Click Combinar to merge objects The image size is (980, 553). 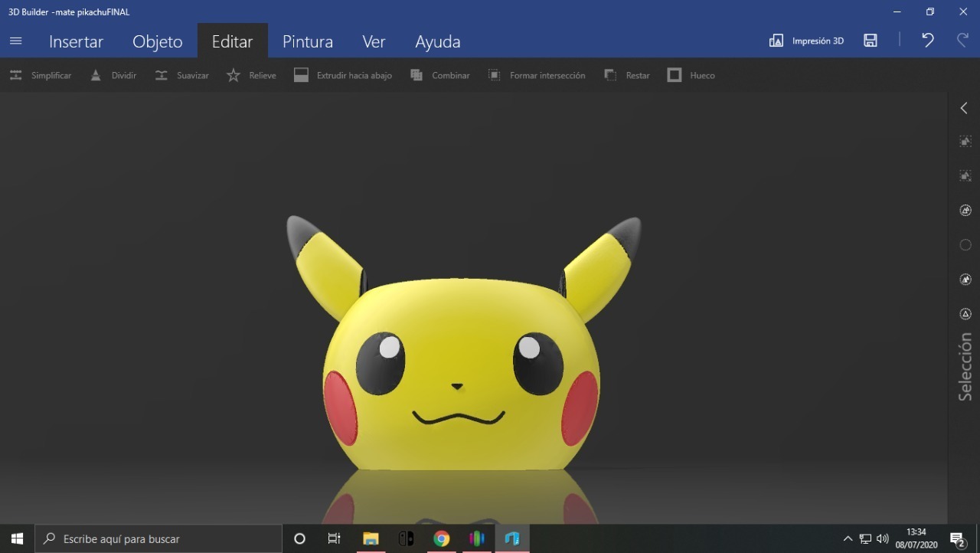click(440, 75)
